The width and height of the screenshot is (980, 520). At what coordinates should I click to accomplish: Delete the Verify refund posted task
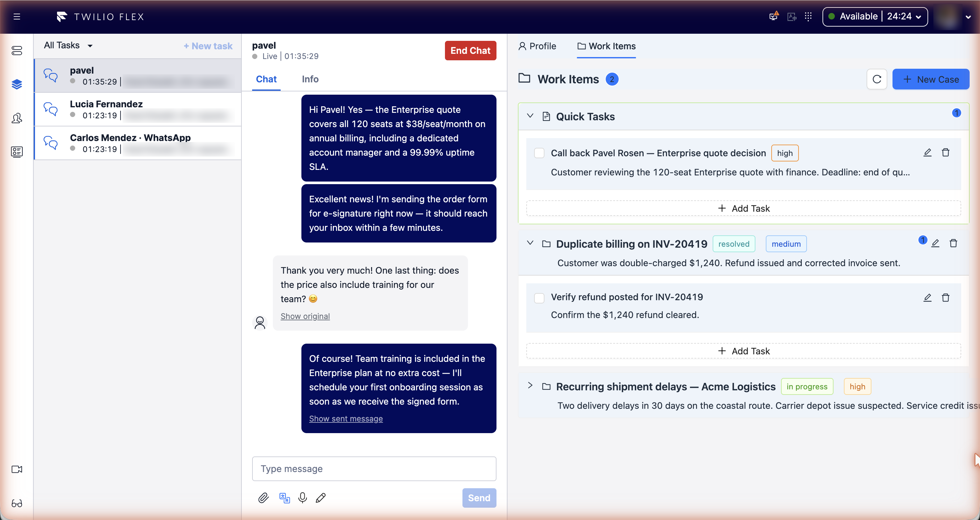(945, 298)
